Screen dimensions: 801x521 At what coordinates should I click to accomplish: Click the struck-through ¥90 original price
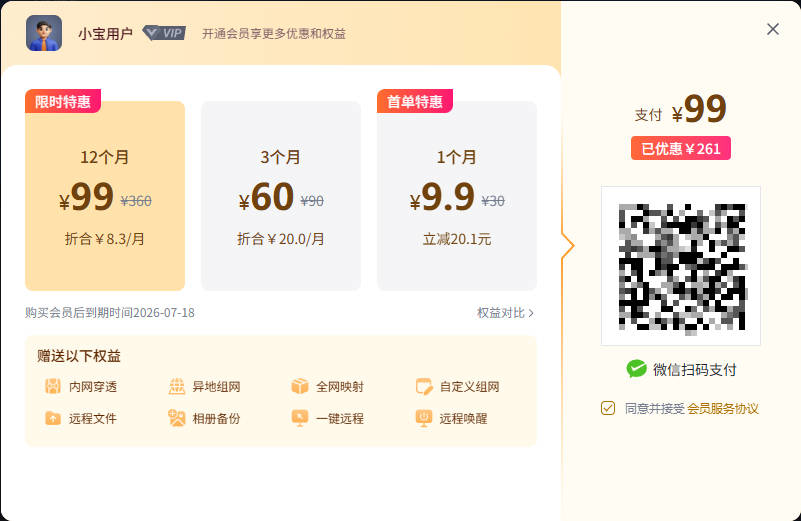pyautogui.click(x=312, y=201)
